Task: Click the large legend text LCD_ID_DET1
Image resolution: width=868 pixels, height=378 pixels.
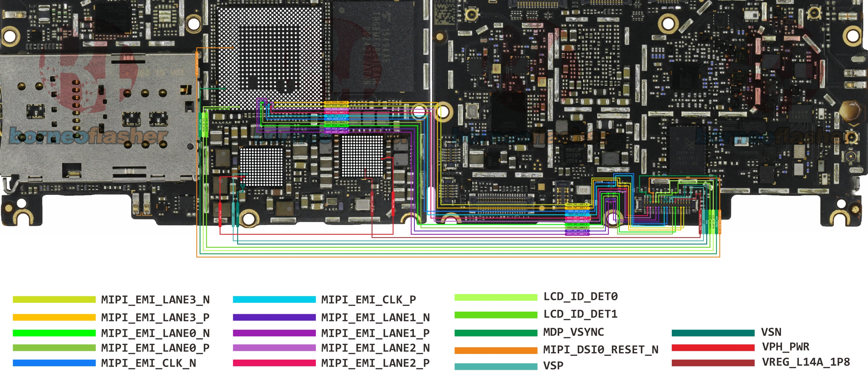Action: coord(581,314)
